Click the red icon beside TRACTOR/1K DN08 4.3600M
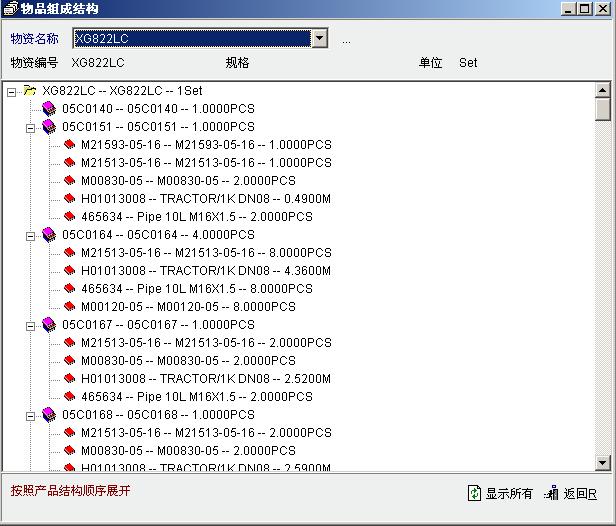Image resolution: width=616 pixels, height=526 pixels. [x=69, y=271]
